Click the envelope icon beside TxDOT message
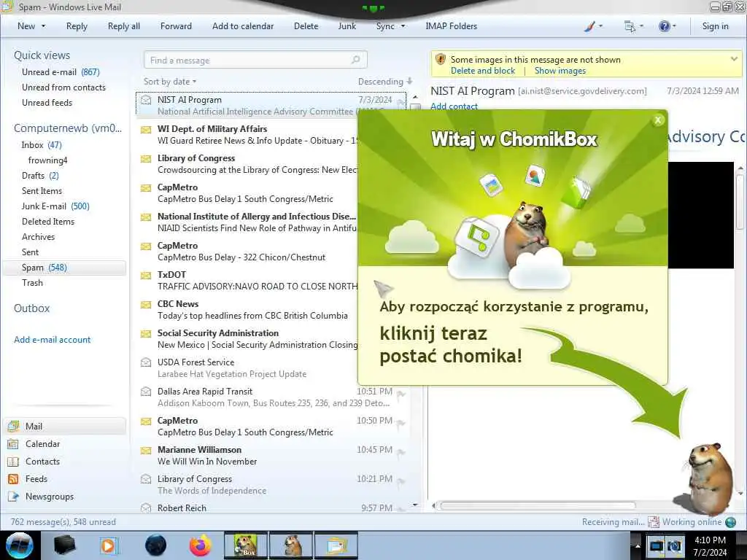The image size is (747, 560). (146, 275)
